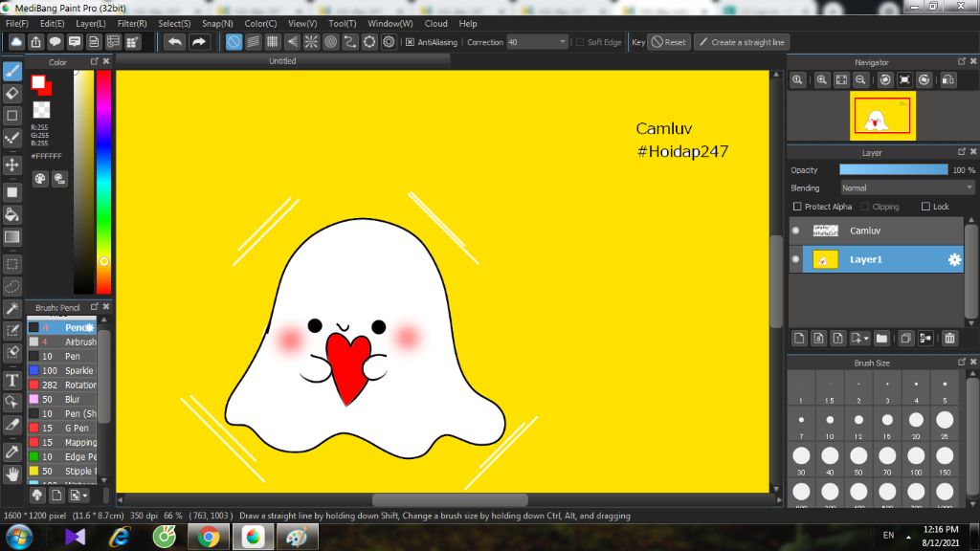Open the Correction value dropdown
980x551 pixels.
tap(563, 42)
